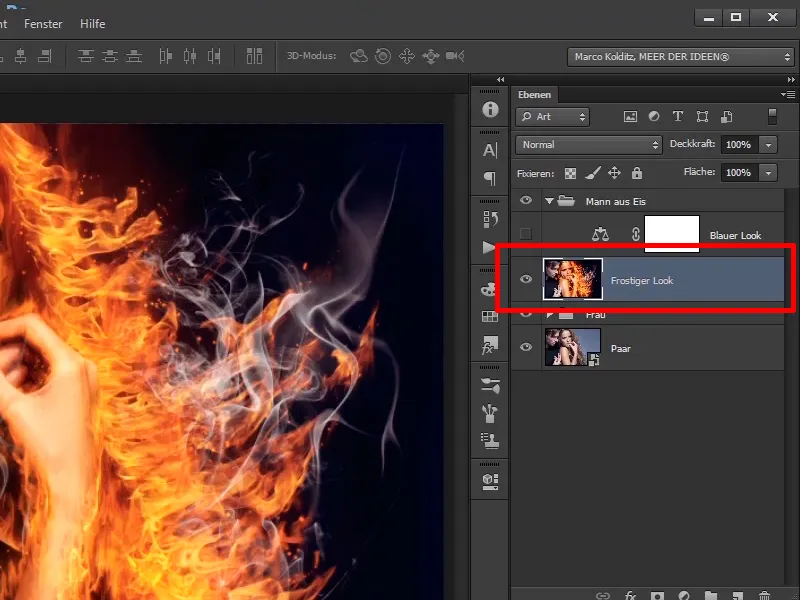The width and height of the screenshot is (800, 600).
Task: Click the distribute vertical centers icon
Action: [110, 56]
